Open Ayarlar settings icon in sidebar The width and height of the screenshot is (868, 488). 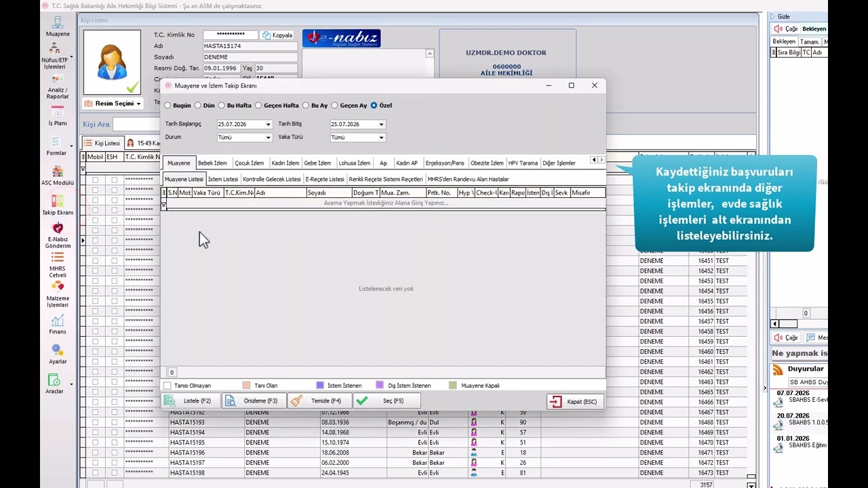coord(58,354)
